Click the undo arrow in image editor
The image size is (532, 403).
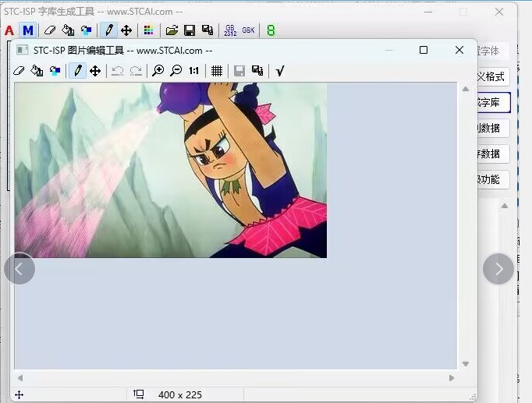click(117, 71)
